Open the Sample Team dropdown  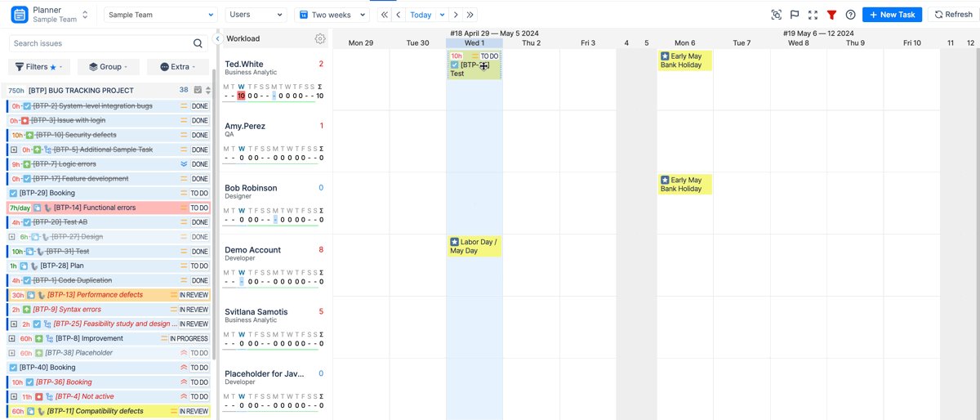160,15
